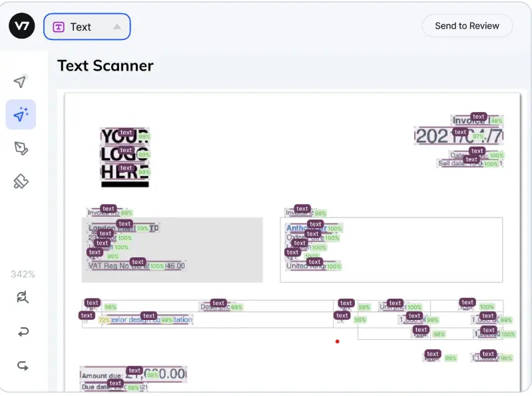Image resolution: width=532 pixels, height=396 pixels.
Task: Select the pointer arrow tool
Action: click(x=20, y=81)
